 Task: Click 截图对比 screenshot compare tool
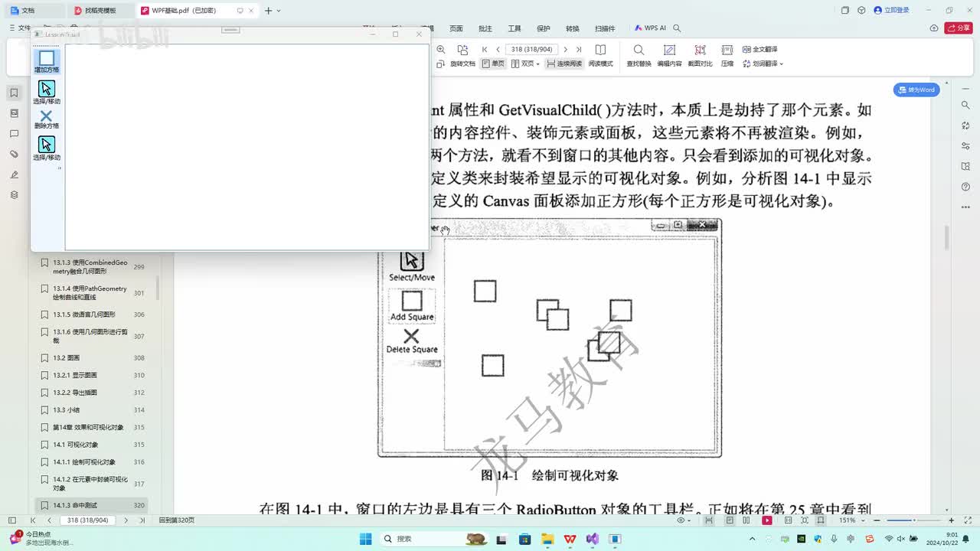[x=700, y=56]
